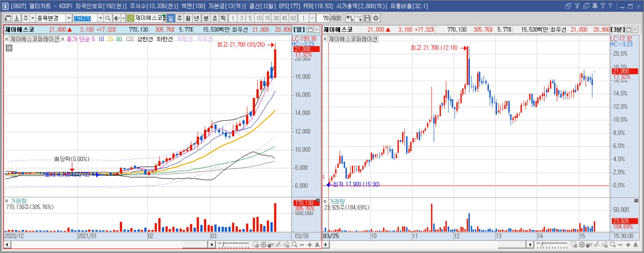Select the 15 interval preset
644x253 pixels.
coord(267,18)
